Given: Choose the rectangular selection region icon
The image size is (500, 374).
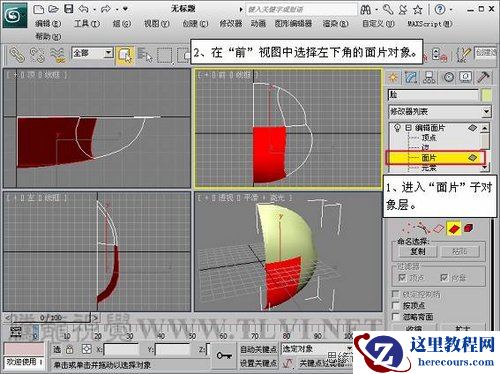Looking at the screenshot, I should click(x=165, y=55).
